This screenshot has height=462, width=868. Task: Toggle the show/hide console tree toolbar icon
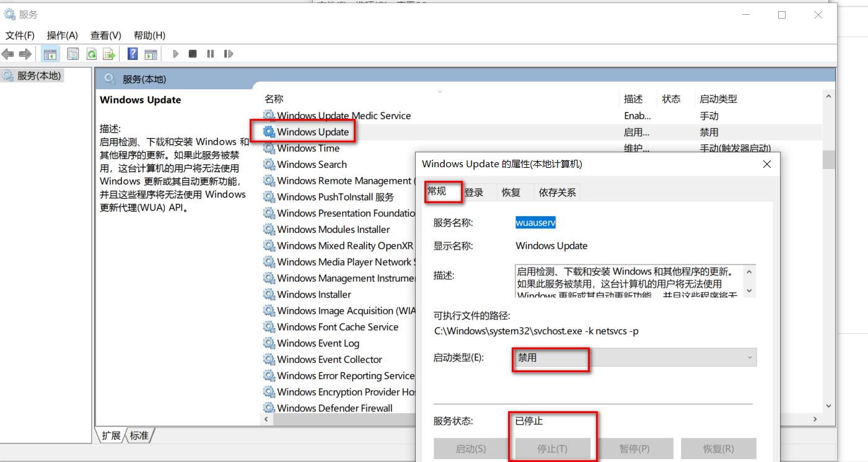[50, 54]
